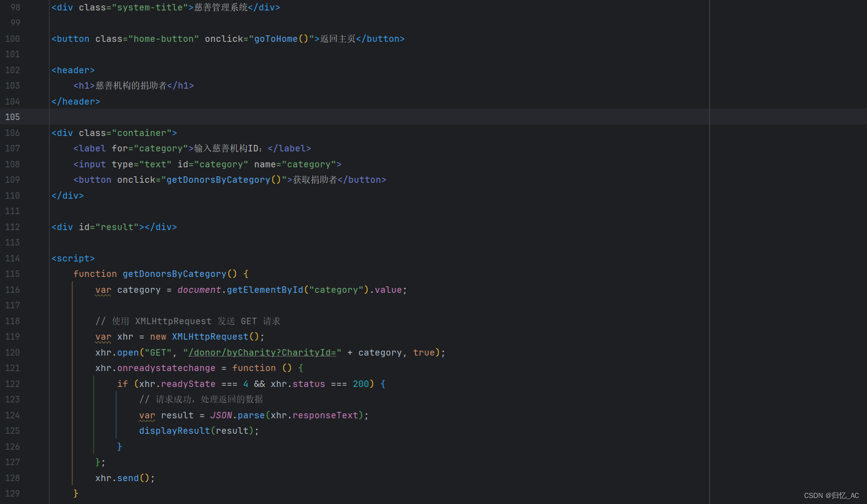Viewport: 867px width, 504px height.
Task: Click name="category" attribute on the input line
Action: pos(295,164)
